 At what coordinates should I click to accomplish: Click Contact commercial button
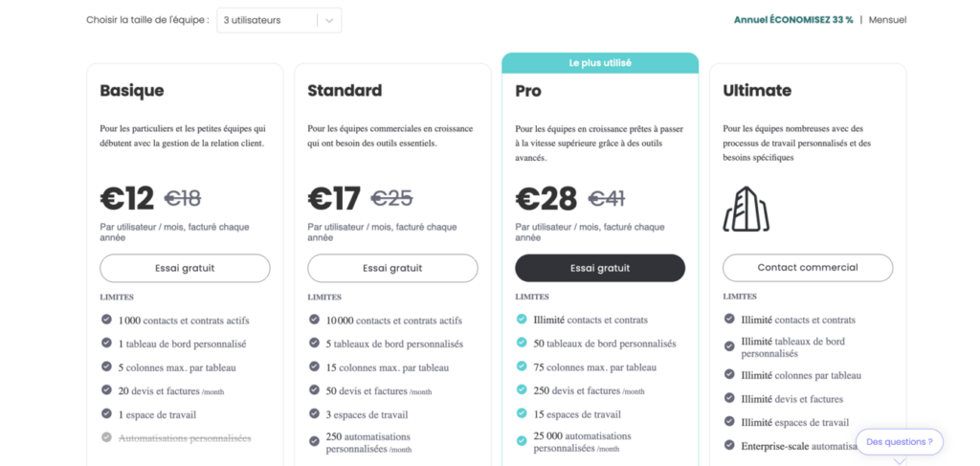[807, 268]
